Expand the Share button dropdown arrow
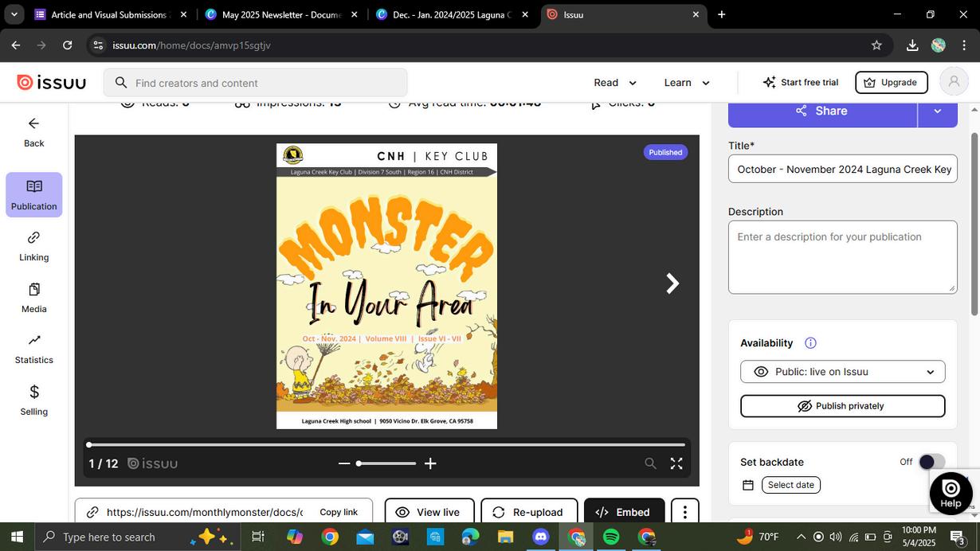This screenshot has height=551, width=980. point(938,111)
